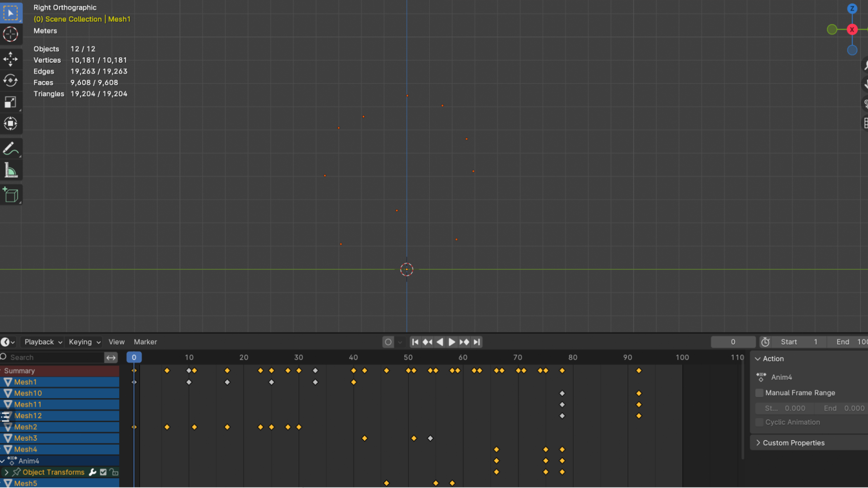
Task: Choose the Scale tool
Action: click(x=10, y=102)
